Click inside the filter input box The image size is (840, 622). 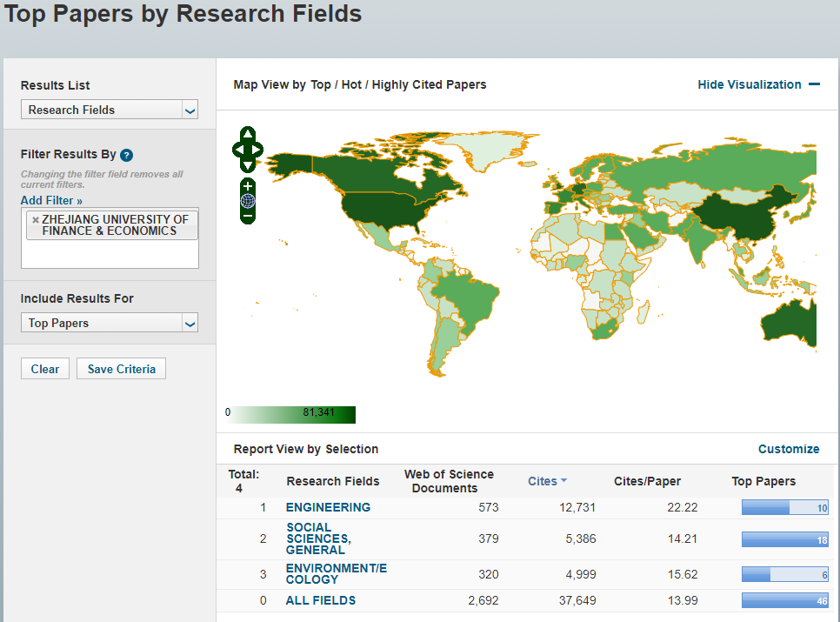pos(110,254)
